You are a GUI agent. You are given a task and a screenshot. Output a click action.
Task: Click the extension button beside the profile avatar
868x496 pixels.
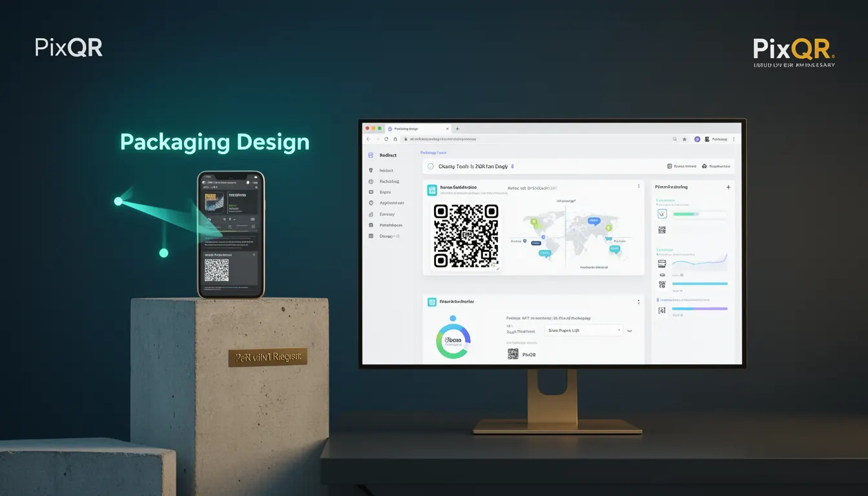(707, 139)
